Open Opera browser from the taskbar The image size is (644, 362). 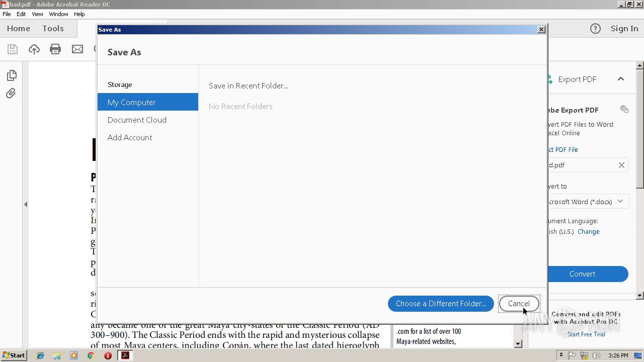click(108, 355)
